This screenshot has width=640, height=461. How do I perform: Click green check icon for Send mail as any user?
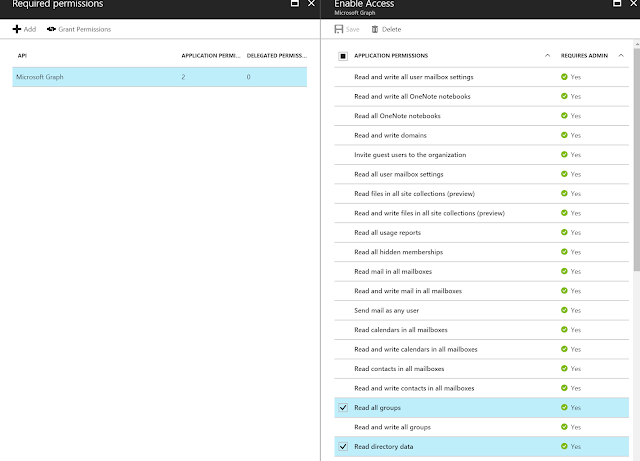564,310
